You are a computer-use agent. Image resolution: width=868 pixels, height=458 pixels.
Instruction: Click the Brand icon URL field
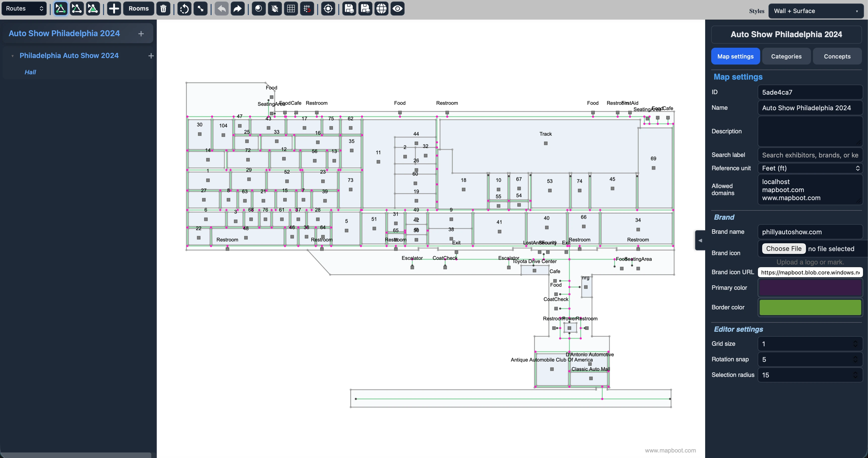pyautogui.click(x=810, y=272)
